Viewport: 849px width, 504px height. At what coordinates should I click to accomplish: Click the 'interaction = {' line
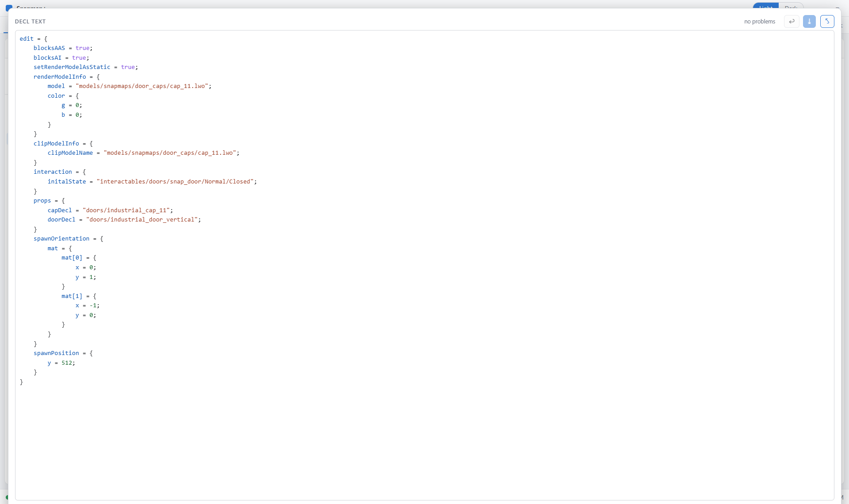(x=59, y=172)
